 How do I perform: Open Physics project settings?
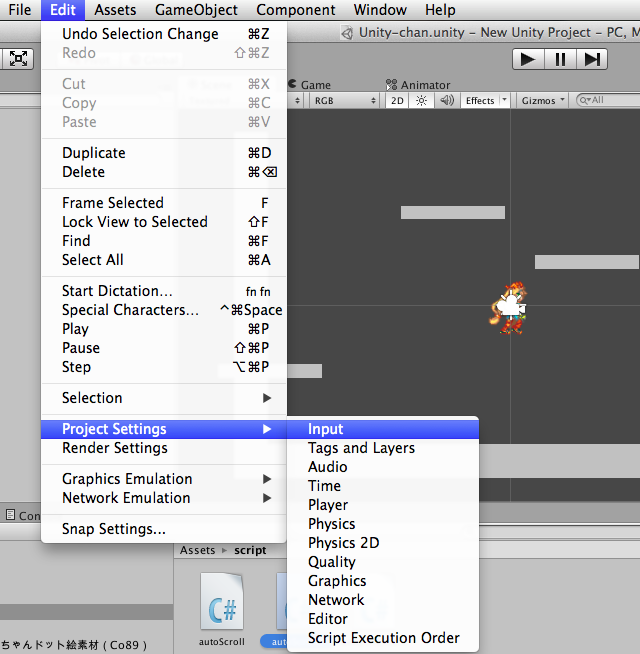point(383,524)
